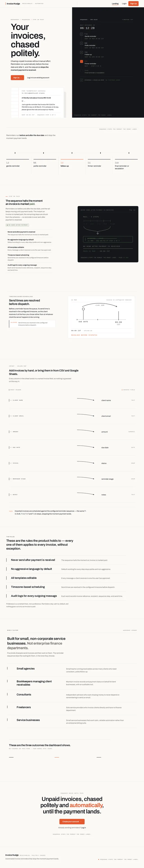Click the stopped-sequence check icon
The width and height of the screenshot is (144, 868).
(x=81, y=80)
